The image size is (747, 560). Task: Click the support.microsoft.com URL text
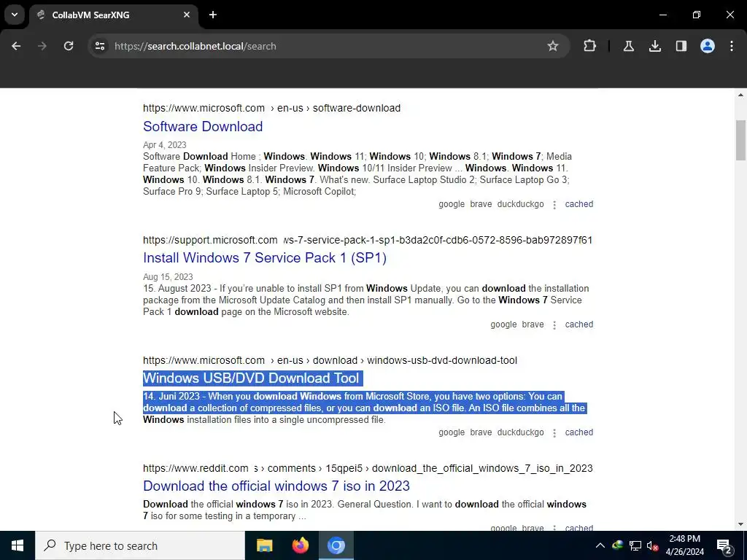pyautogui.click(x=368, y=240)
